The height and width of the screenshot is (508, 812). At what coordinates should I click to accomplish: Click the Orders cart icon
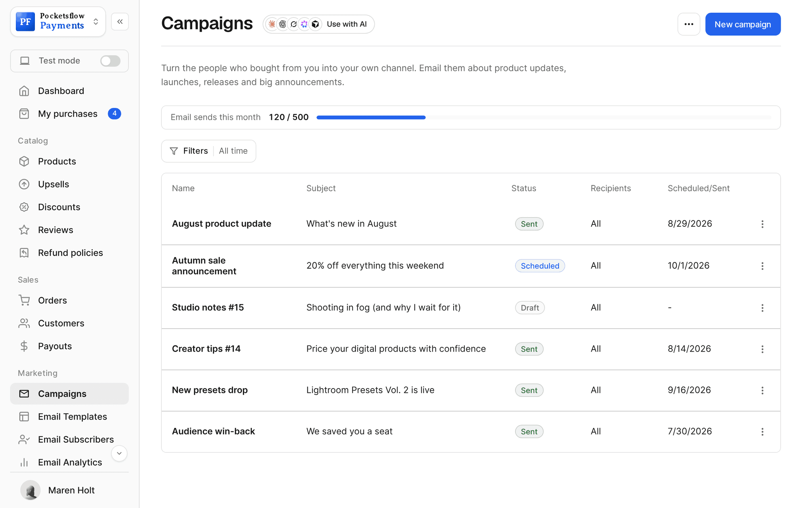click(x=24, y=300)
